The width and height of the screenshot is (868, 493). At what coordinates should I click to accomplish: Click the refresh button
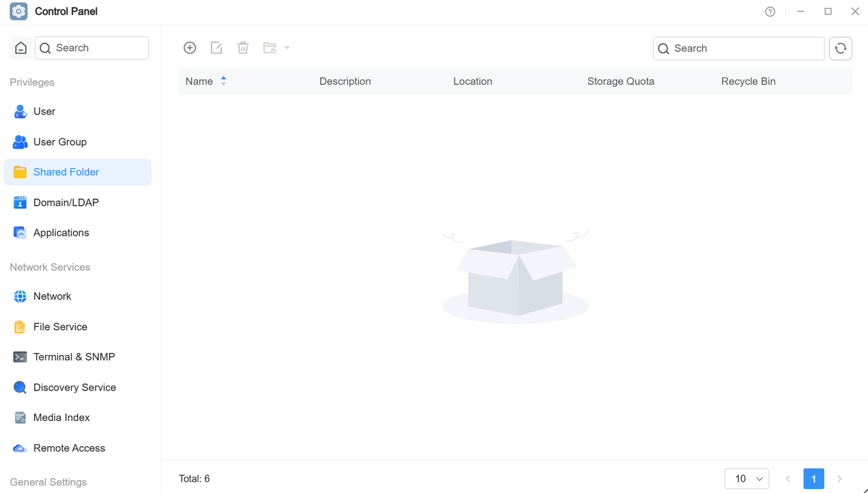coord(841,48)
